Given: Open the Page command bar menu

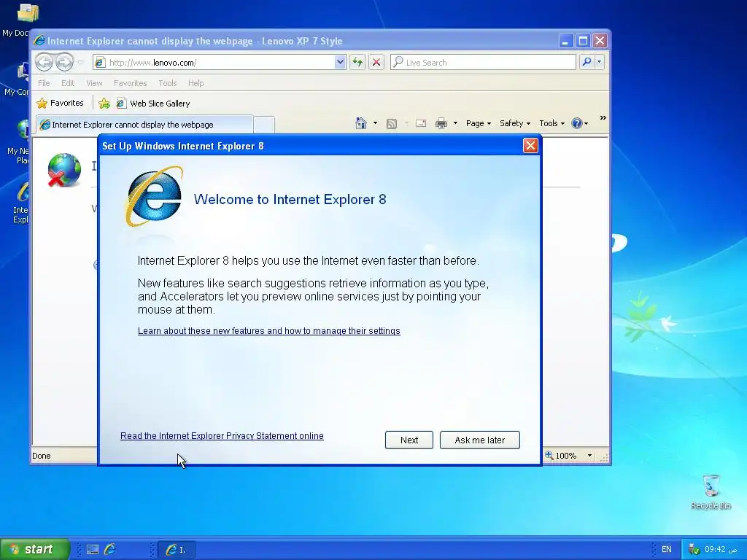Looking at the screenshot, I should click(479, 123).
